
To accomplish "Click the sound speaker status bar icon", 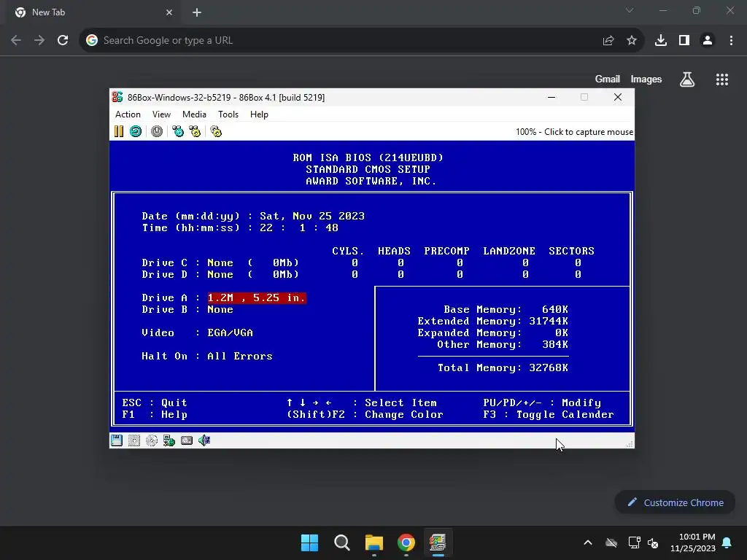I will [x=204, y=440].
